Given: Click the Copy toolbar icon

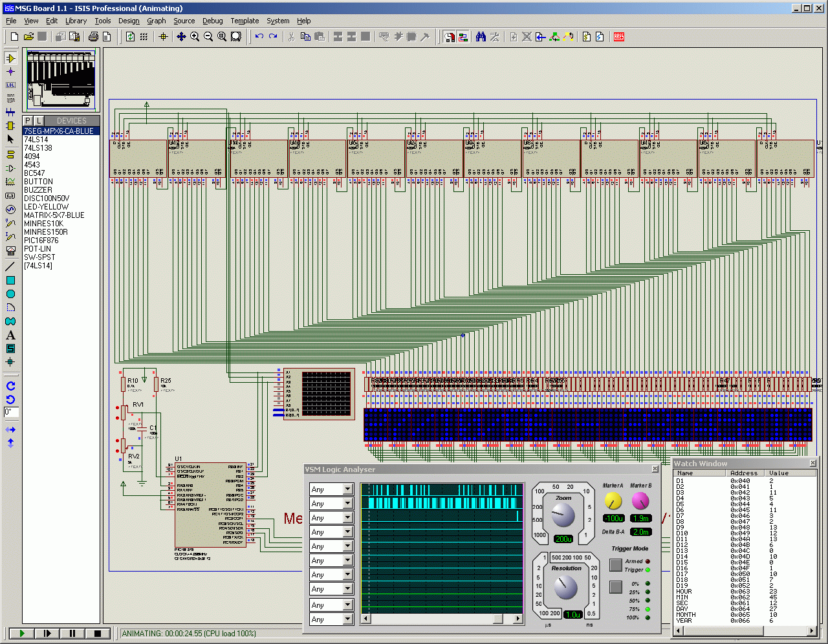Looking at the screenshot, I should coord(305,37).
